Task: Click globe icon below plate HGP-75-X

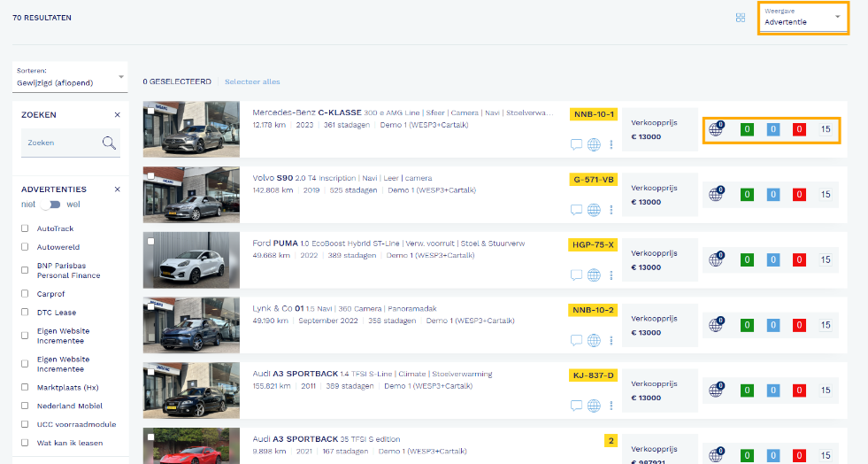Action: tap(594, 275)
